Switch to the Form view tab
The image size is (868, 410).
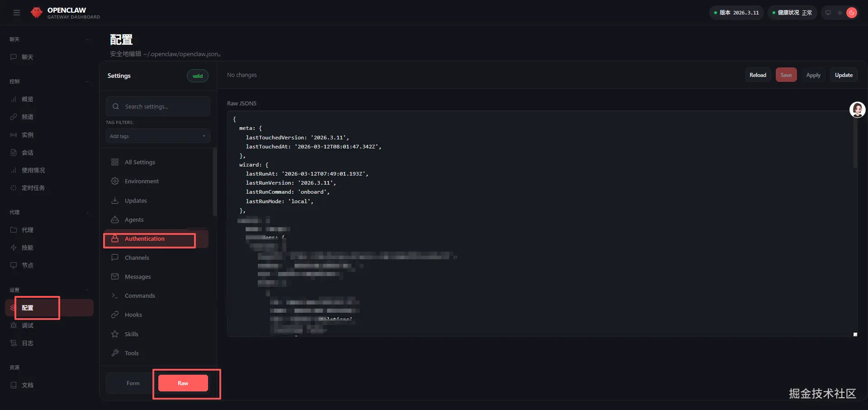click(133, 383)
